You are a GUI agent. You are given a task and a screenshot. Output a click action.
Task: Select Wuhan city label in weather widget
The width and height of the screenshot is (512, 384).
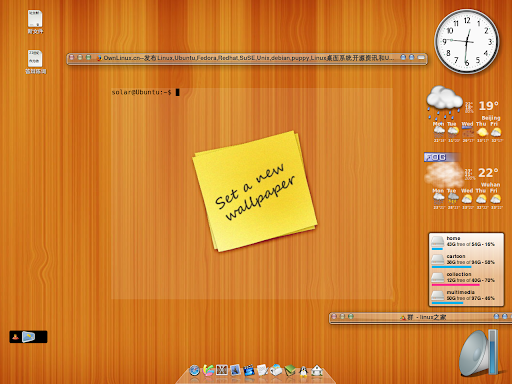490,185
